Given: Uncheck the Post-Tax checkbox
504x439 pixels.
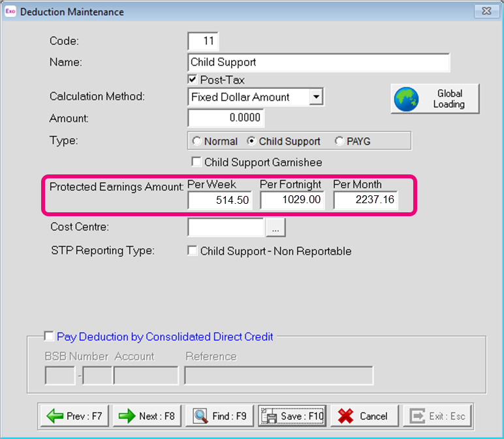Looking at the screenshot, I should 193,79.
